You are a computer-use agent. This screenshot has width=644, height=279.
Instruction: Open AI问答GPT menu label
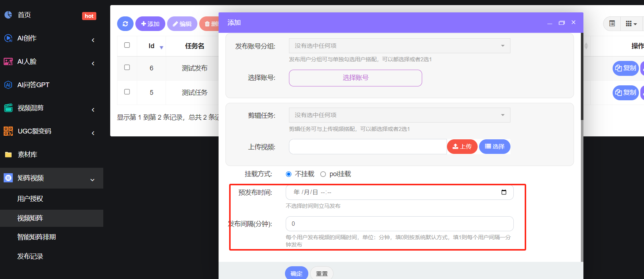pos(33,85)
